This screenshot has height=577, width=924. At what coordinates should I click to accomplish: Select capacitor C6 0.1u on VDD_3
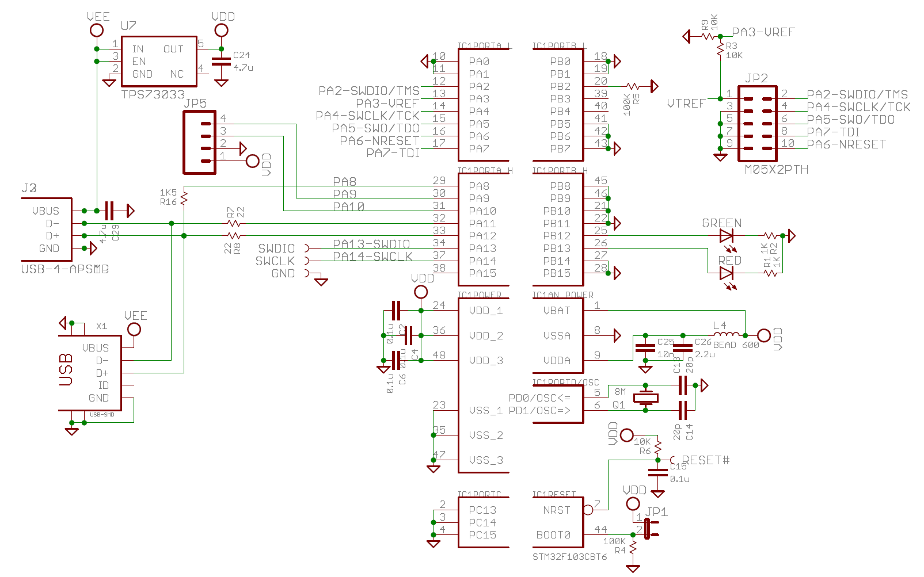[396, 360]
